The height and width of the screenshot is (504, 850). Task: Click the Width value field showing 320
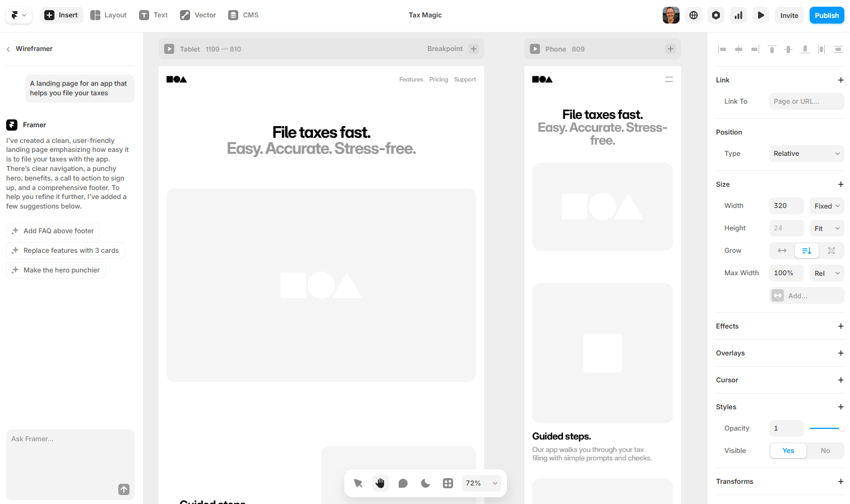point(786,206)
